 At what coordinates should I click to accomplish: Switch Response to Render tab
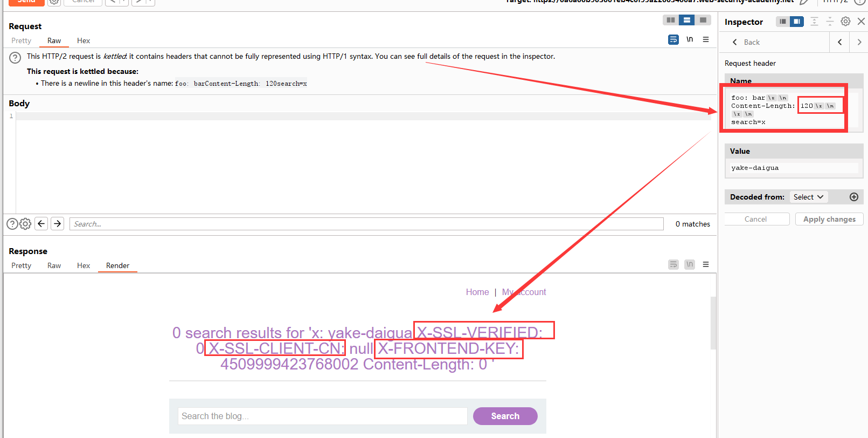(x=117, y=265)
